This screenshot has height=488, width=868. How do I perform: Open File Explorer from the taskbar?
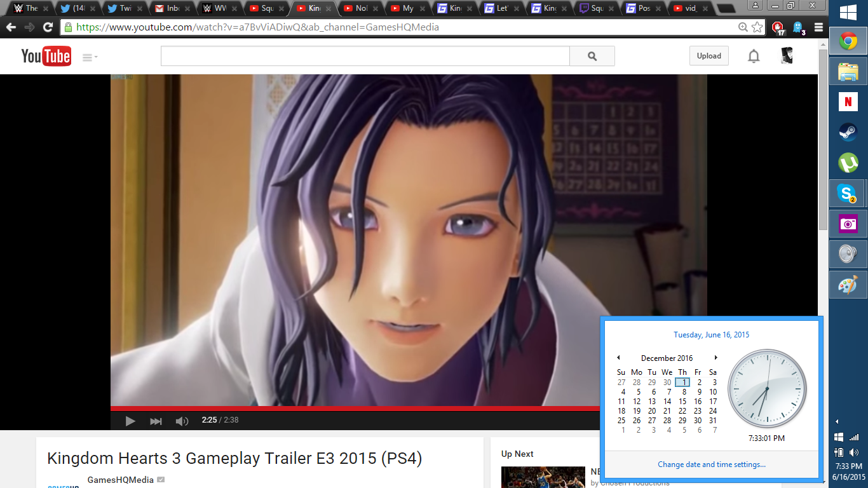[x=848, y=72]
